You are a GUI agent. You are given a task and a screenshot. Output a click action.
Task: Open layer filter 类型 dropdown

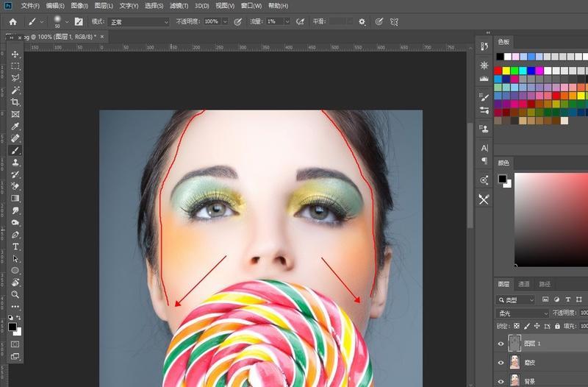[516, 300]
